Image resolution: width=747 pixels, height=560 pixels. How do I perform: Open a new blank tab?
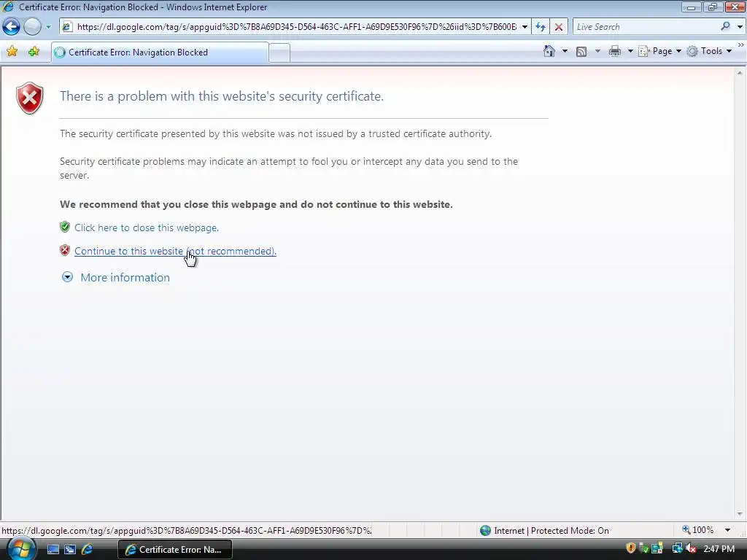(x=279, y=52)
